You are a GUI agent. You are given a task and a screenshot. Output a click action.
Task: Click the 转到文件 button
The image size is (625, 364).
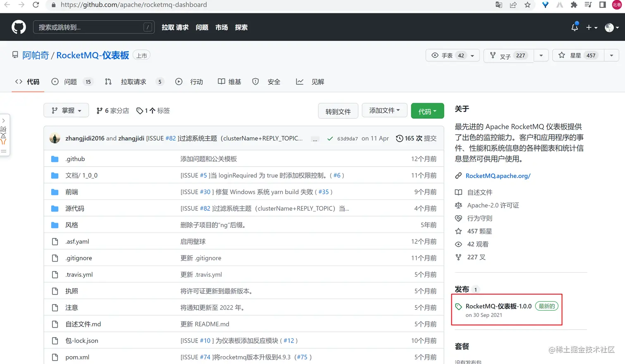click(338, 111)
